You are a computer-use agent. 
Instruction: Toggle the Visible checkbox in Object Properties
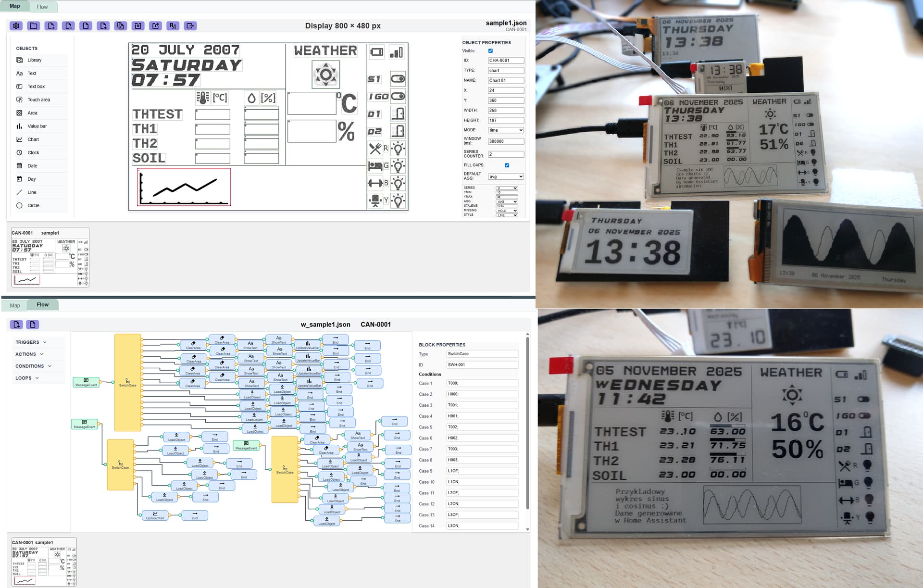(x=490, y=51)
